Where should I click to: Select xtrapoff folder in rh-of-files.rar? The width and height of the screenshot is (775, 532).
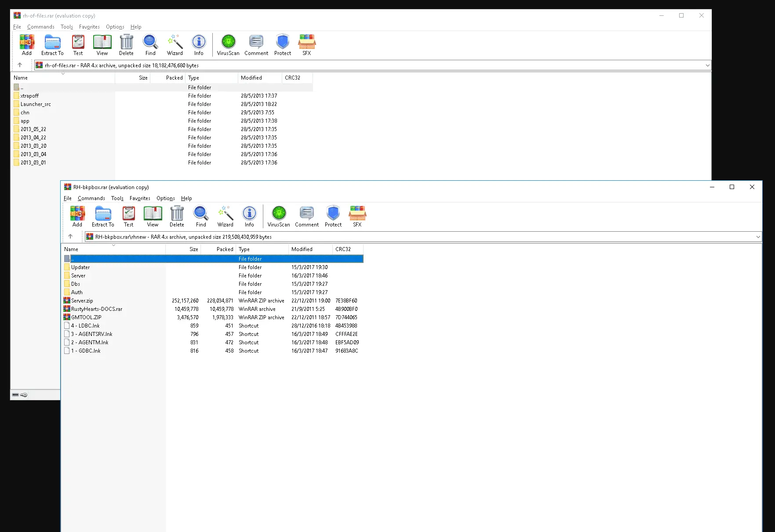click(163, 96)
